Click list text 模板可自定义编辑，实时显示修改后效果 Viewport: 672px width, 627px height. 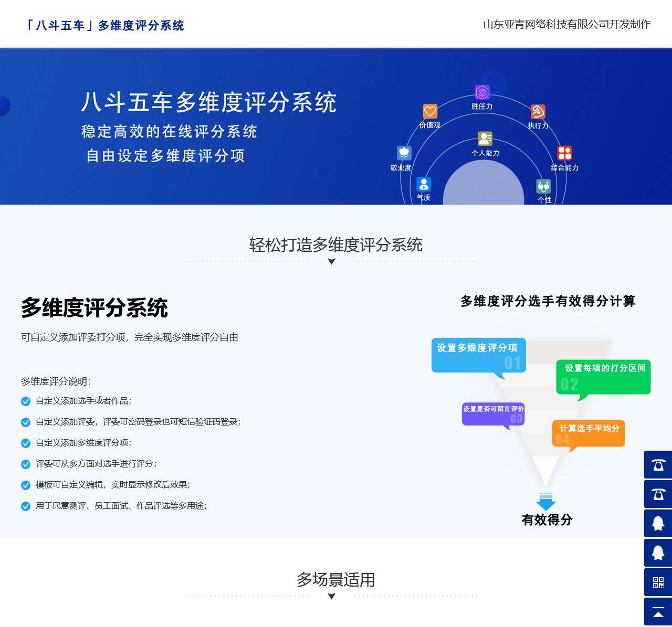(x=113, y=484)
